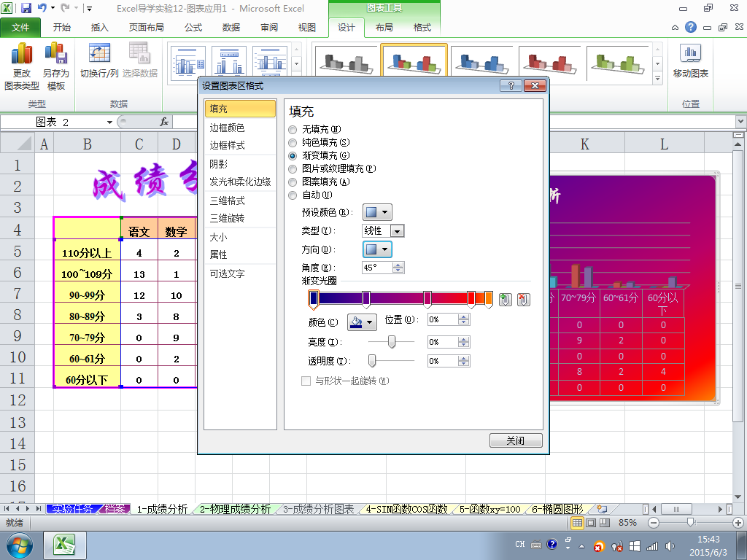
Task: Switch to Page Layout view icon in status bar
Action: pos(591,523)
